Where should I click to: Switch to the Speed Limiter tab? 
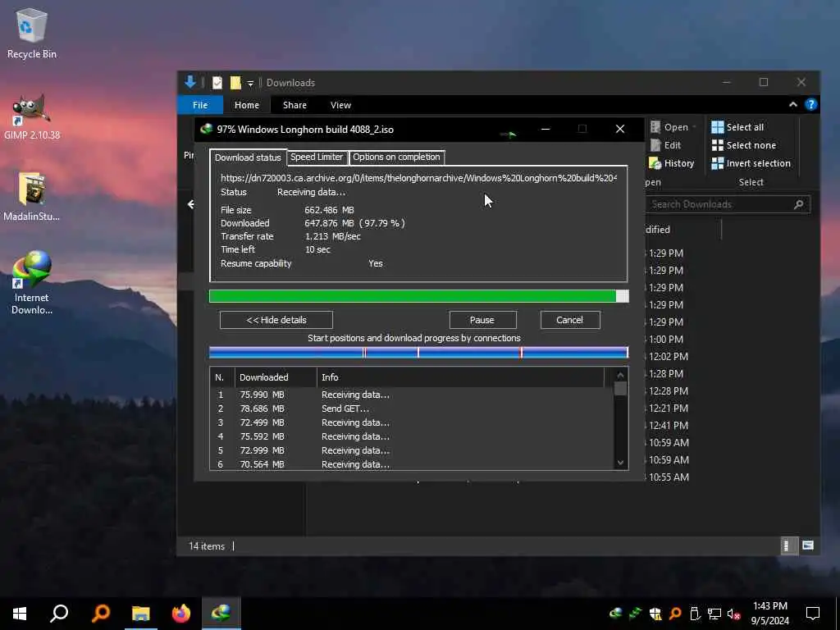pyautogui.click(x=317, y=157)
